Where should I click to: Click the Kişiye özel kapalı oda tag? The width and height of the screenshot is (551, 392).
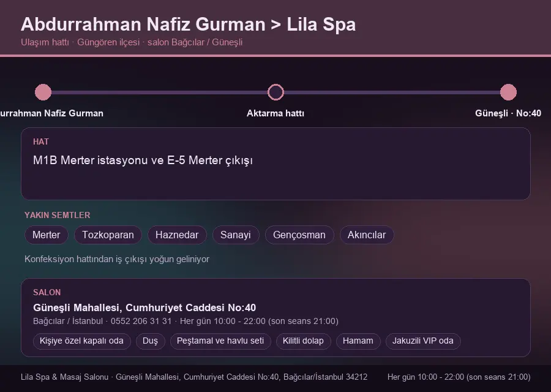click(x=81, y=341)
